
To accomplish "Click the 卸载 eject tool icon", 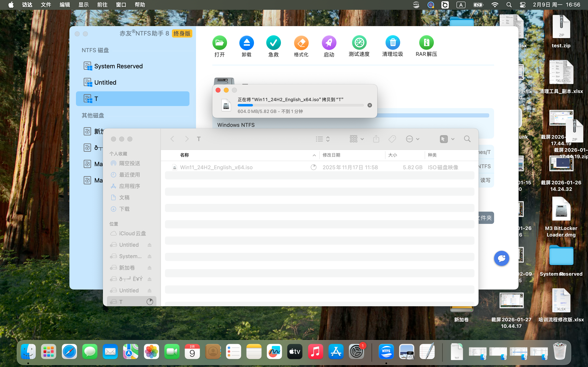I will pyautogui.click(x=246, y=43).
